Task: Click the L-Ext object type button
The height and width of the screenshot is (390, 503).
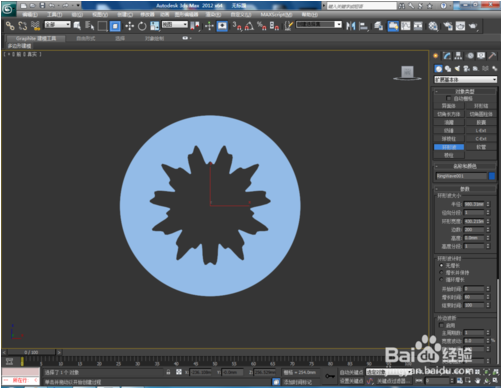Action: 481,130
